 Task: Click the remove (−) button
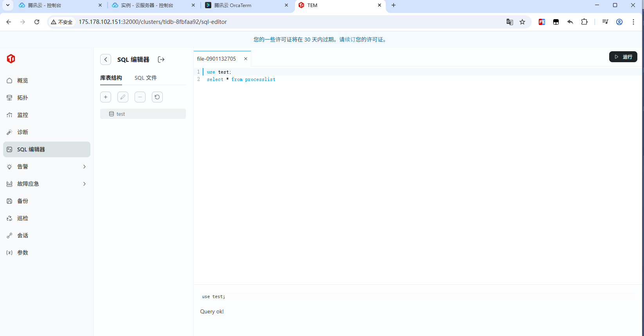point(140,97)
